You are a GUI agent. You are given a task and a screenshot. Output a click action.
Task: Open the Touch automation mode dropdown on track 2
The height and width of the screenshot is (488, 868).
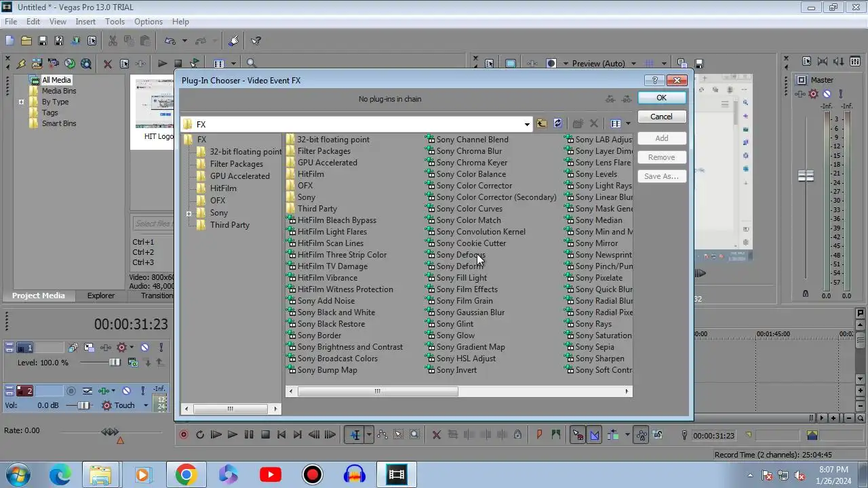[145, 405]
